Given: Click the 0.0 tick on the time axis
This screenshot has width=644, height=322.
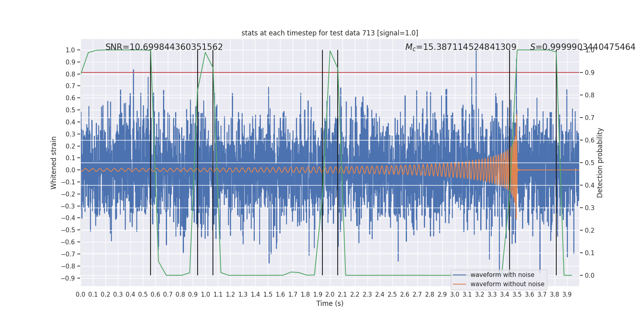Looking at the screenshot, I should pyautogui.click(x=80, y=295).
